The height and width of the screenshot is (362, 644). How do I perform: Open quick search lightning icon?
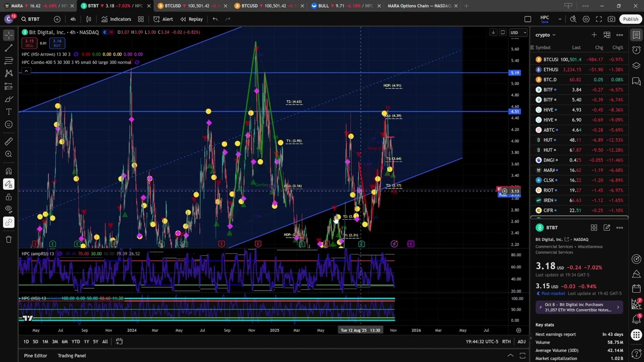coord(573,19)
